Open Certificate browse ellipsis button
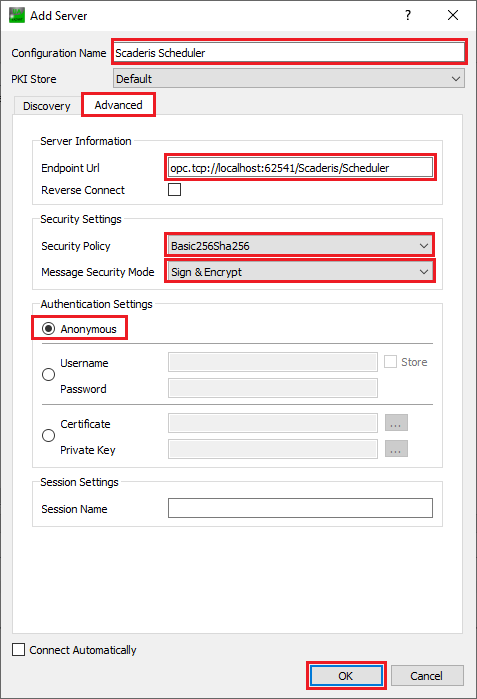477x699 pixels. pos(396,423)
